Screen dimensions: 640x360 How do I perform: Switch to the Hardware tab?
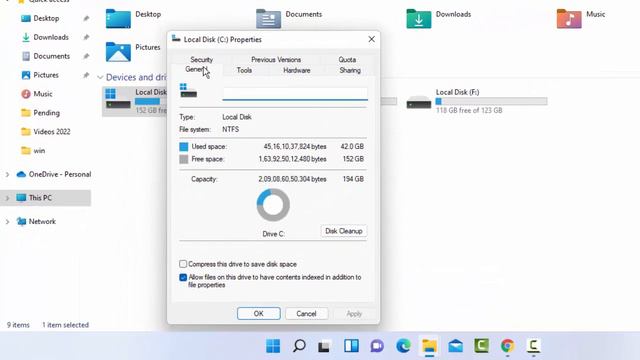coord(297,70)
